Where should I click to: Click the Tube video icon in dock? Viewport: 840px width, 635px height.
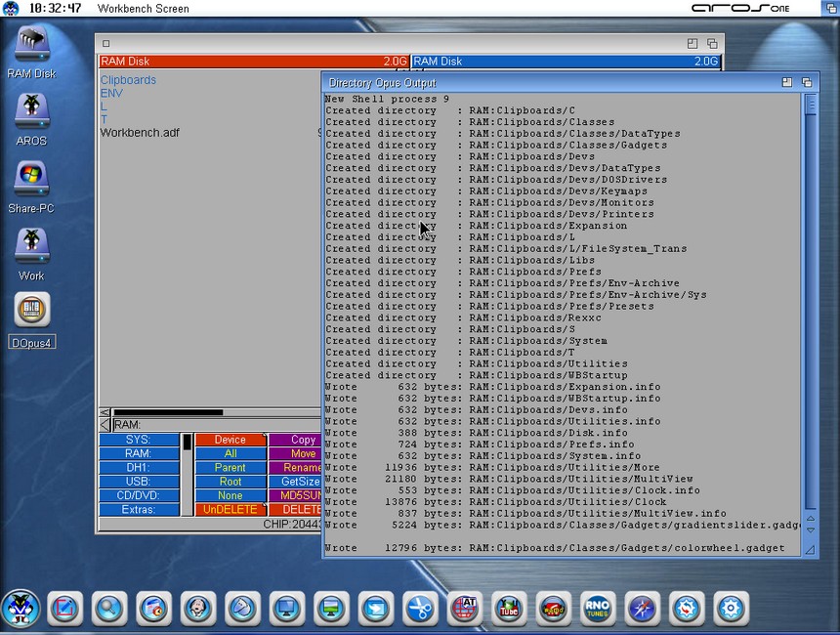point(508,609)
